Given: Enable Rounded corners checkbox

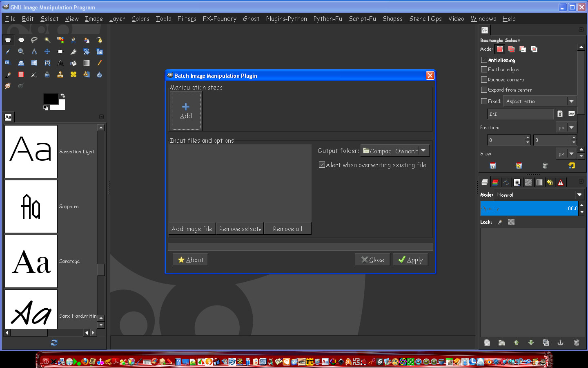Looking at the screenshot, I should pyautogui.click(x=484, y=80).
